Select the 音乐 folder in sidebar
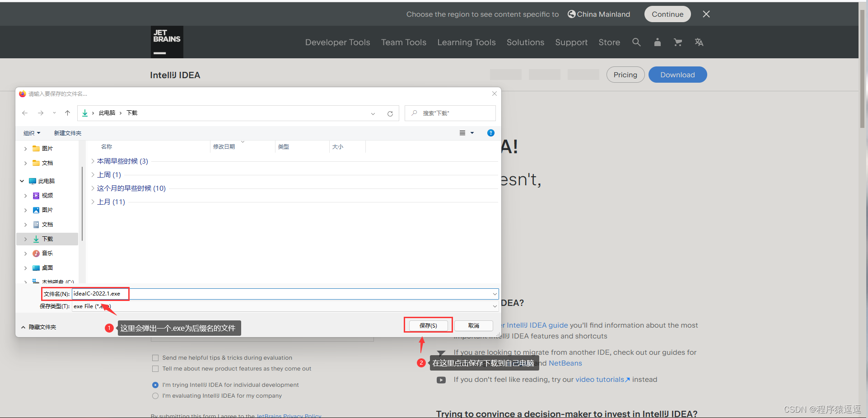 [47, 253]
